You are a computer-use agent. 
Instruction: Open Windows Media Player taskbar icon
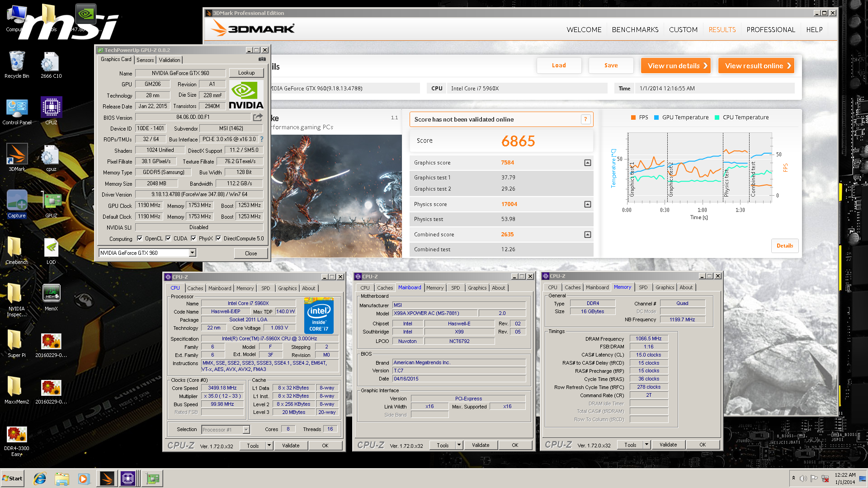84,479
